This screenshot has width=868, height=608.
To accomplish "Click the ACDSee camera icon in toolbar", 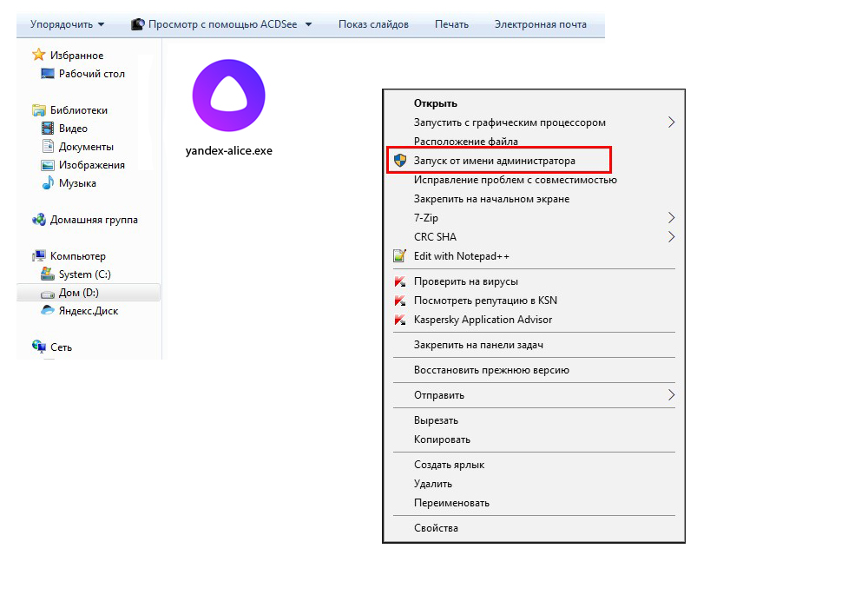I will coord(137,24).
